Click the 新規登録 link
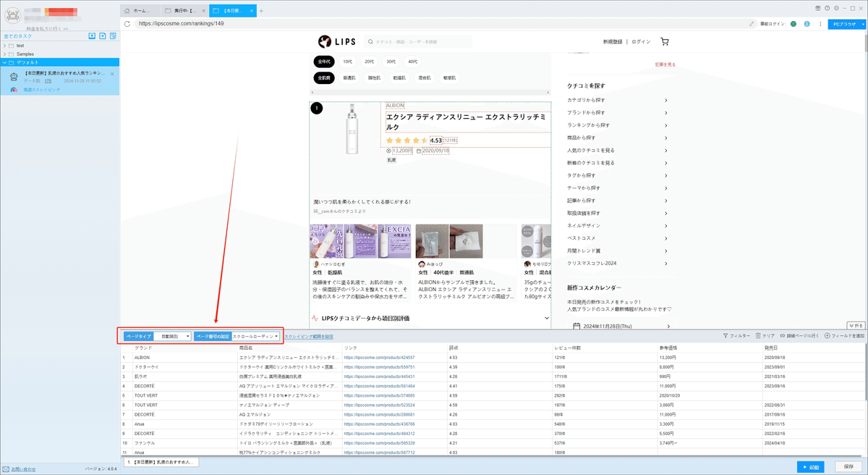Screen dimensions: 868x475 (x=612, y=42)
